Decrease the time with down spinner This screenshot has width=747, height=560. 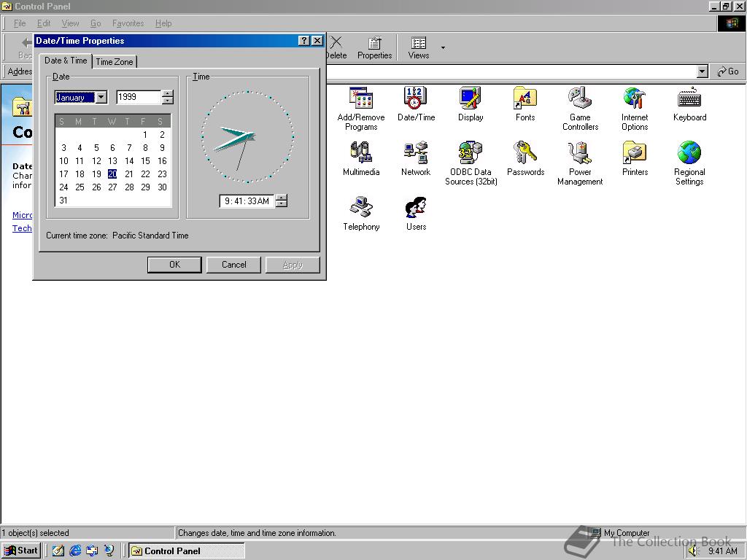(282, 204)
